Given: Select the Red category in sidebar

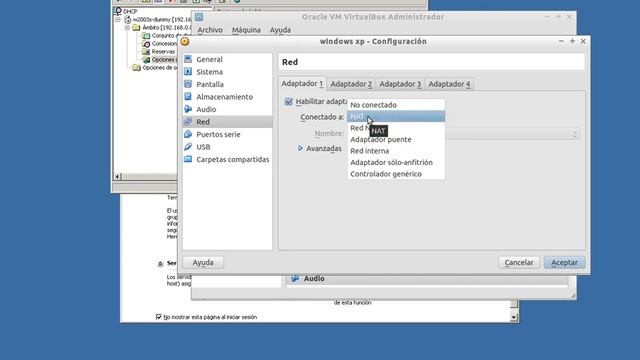Looking at the screenshot, I should pos(227,122).
